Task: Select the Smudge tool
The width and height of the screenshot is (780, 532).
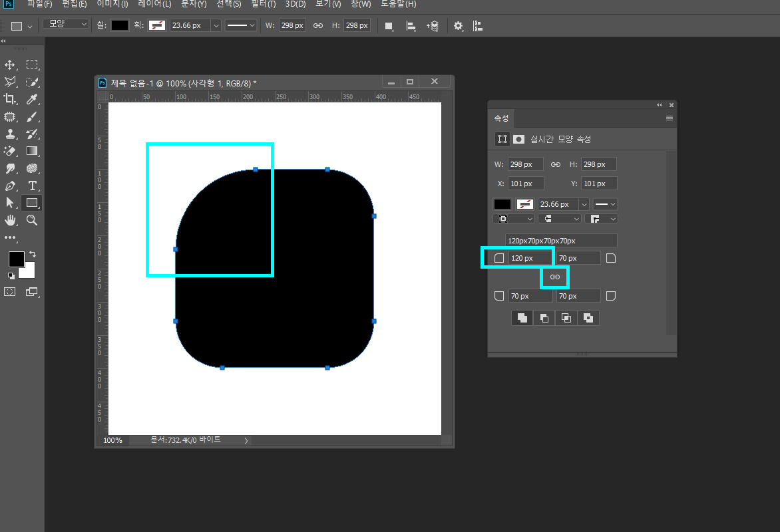Action: coord(9,168)
